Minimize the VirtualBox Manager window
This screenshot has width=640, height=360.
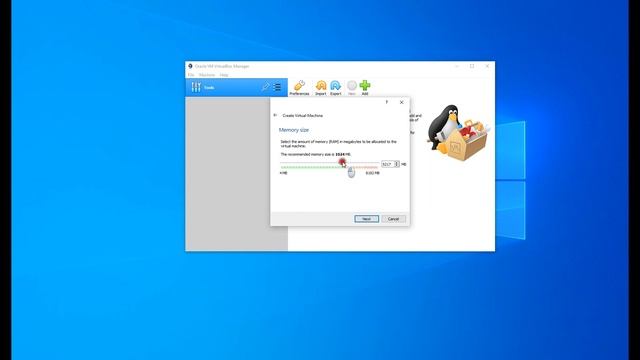pyautogui.click(x=457, y=66)
